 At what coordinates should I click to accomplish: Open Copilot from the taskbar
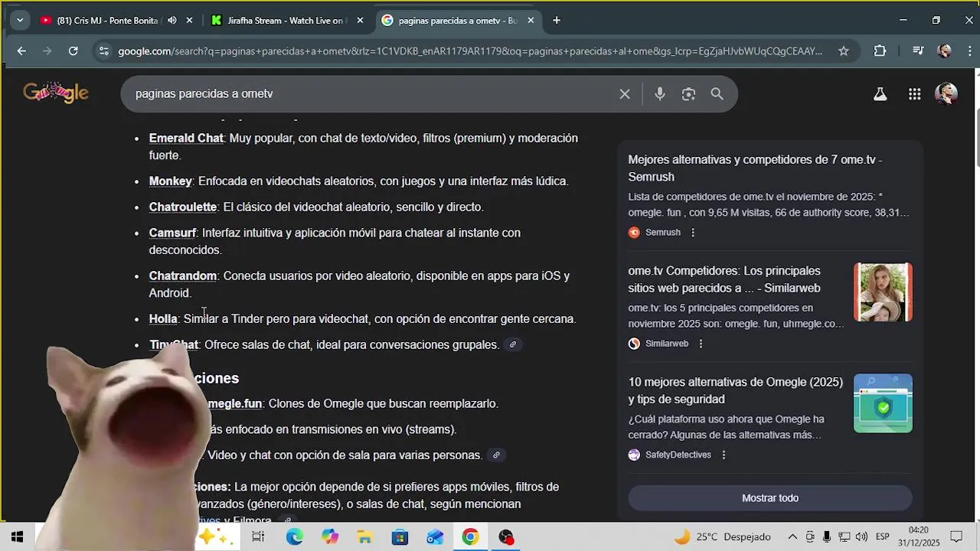pyautogui.click(x=330, y=537)
